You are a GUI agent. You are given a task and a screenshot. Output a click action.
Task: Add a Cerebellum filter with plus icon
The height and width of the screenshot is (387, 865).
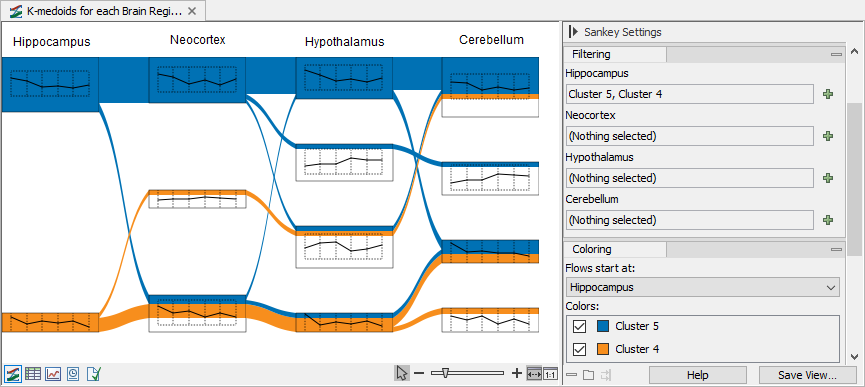pyautogui.click(x=827, y=220)
